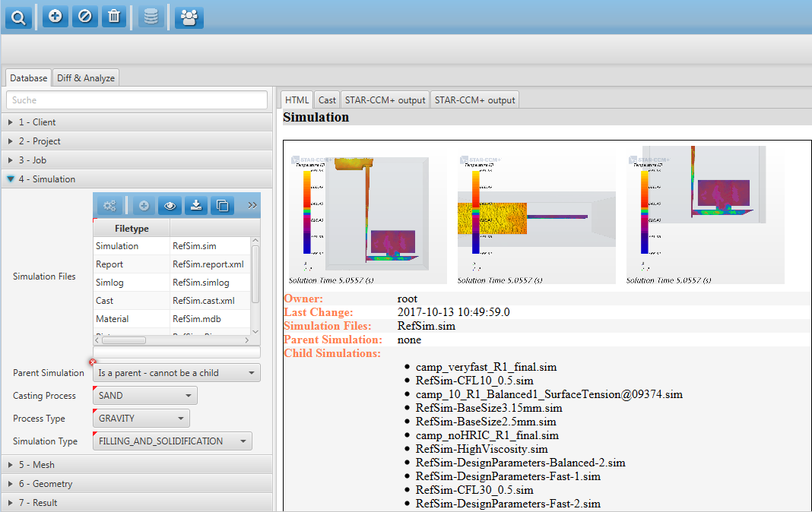Click the add (plus) icon in top toolbar

pos(55,16)
